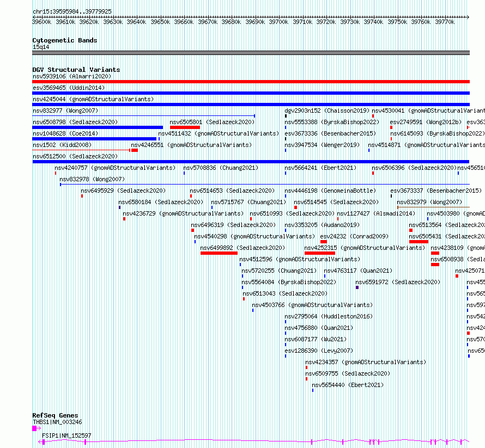Click nsv4446198 (GenomeinaBottle) label

coord(330,191)
